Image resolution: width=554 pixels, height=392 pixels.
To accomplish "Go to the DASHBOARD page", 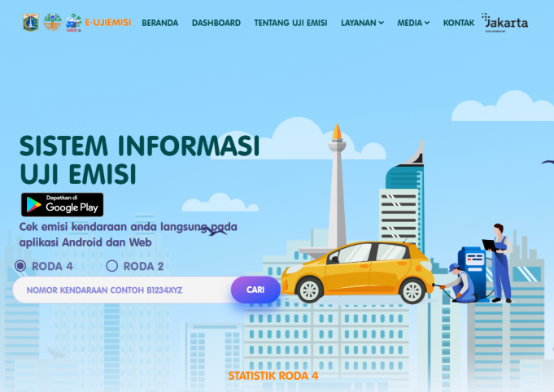I will tap(216, 23).
